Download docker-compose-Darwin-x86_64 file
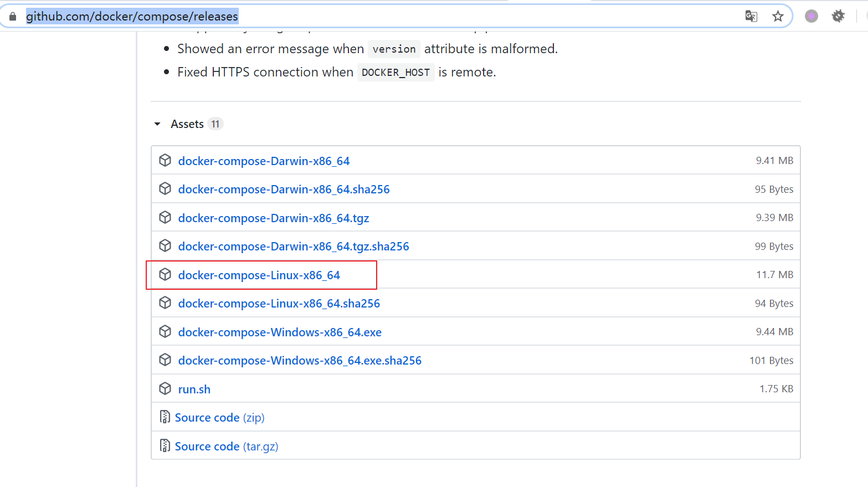 (264, 161)
